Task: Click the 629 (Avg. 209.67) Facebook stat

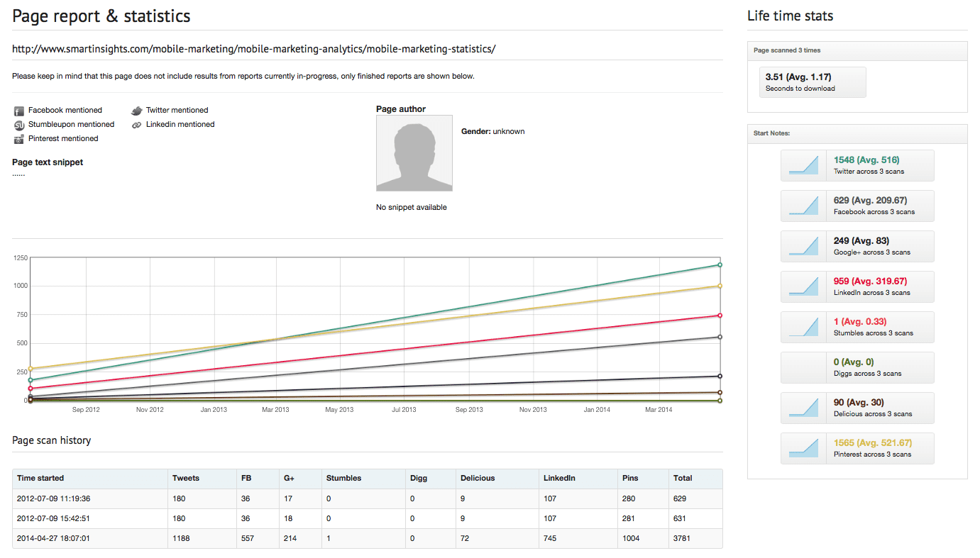Action: [870, 201]
